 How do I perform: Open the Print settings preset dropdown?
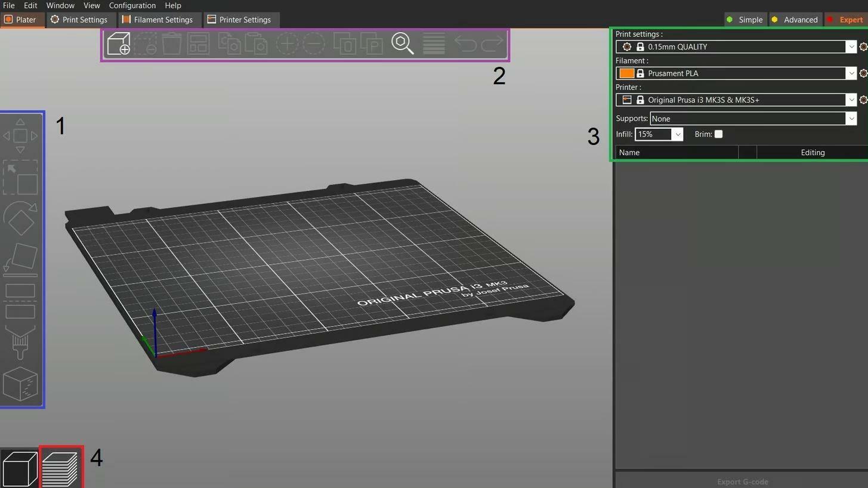click(851, 47)
